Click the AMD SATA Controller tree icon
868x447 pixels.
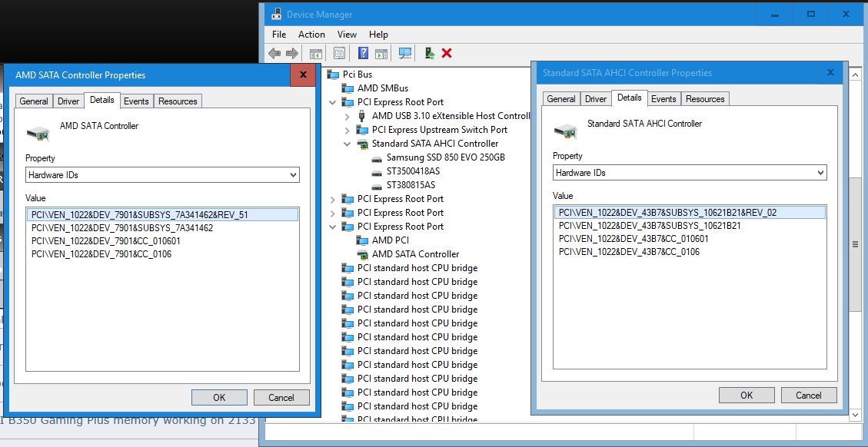(x=362, y=254)
